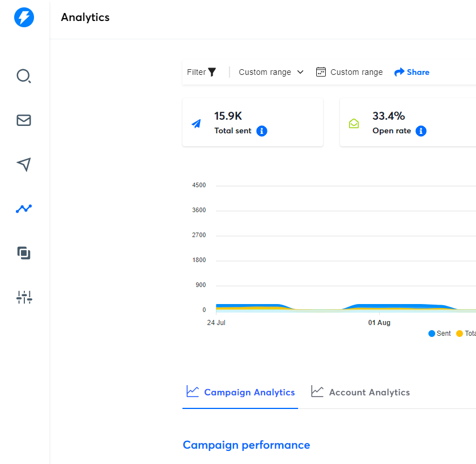Open the search icon in sidebar

click(x=24, y=76)
